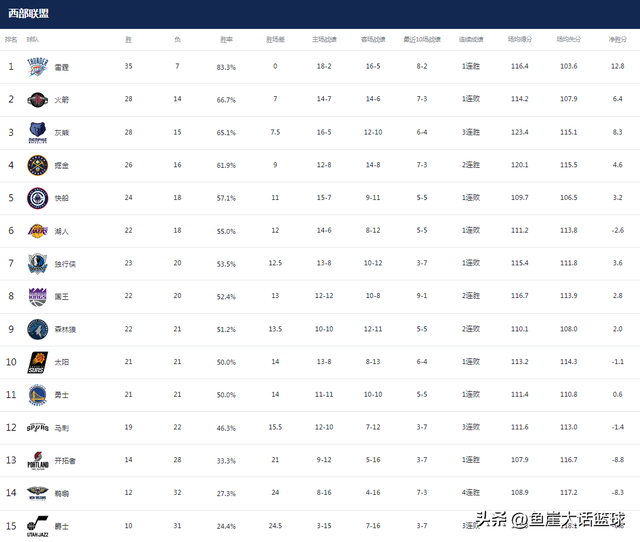This screenshot has height=542, width=640.
Task: Click the 66.7% win rate cell
Action: [x=226, y=100]
